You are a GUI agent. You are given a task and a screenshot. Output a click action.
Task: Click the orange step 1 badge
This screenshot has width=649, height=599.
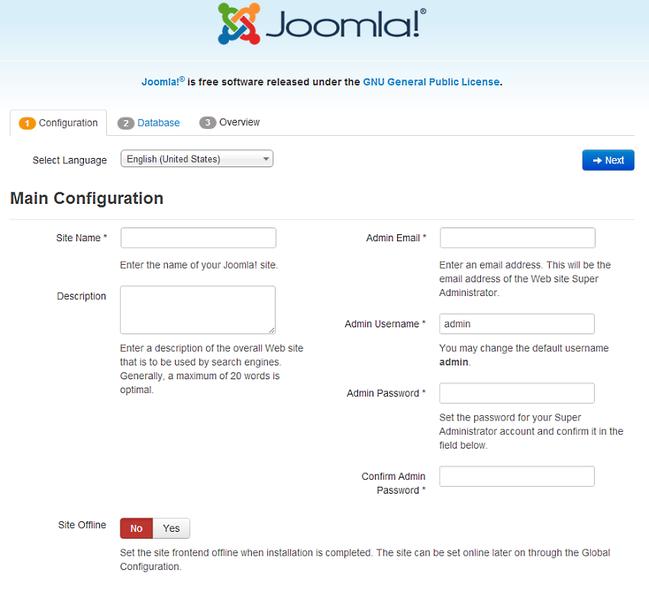tap(27, 123)
